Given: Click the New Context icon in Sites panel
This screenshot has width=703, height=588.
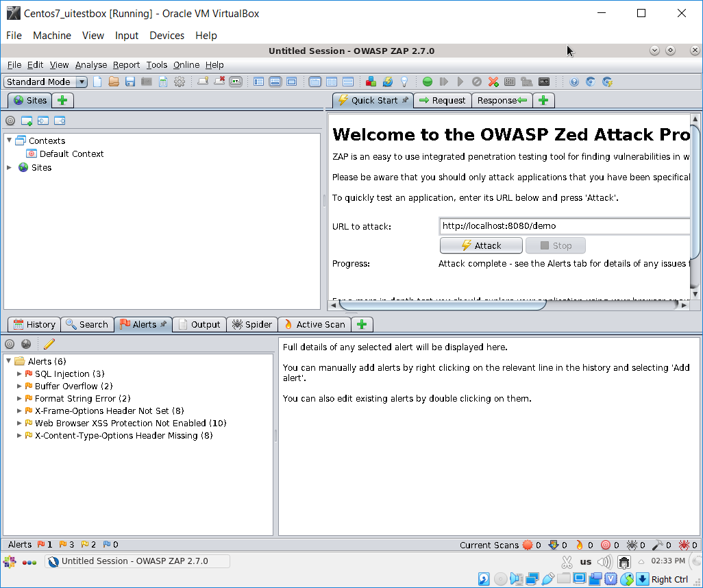Looking at the screenshot, I should [x=27, y=121].
